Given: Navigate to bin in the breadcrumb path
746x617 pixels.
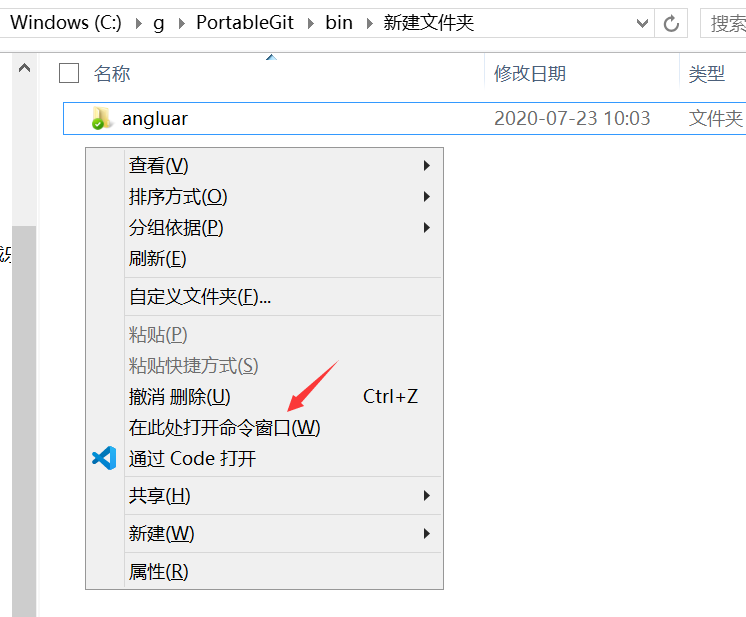Looking at the screenshot, I should tap(339, 23).
